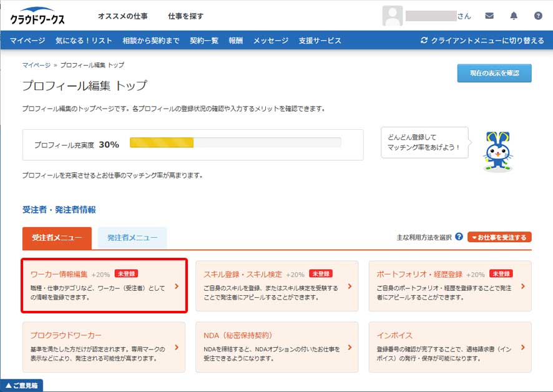Screen dimensions: 553x392
Task: Click the user avatar picture
Action: pos(392,16)
